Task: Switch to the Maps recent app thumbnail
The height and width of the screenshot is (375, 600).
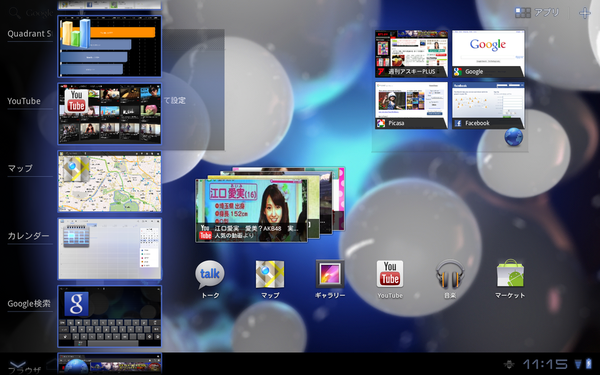Action: [109, 181]
